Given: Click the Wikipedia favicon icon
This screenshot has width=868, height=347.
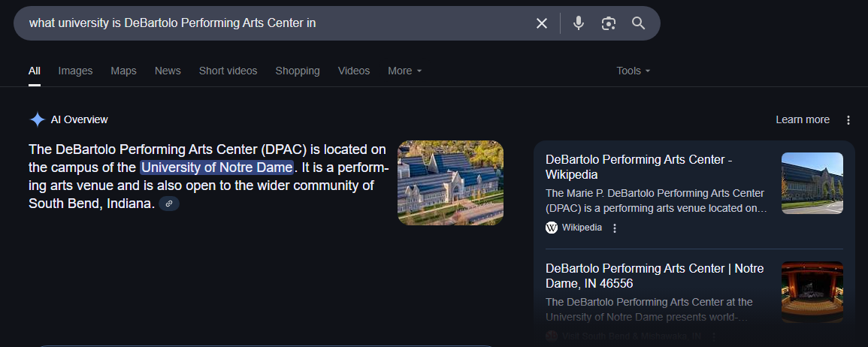Looking at the screenshot, I should pos(552,228).
